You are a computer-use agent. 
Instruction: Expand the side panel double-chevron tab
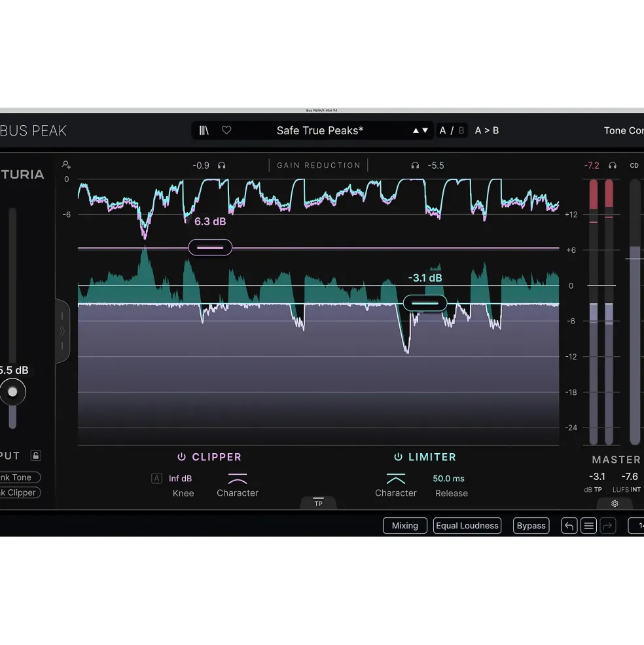click(62, 331)
